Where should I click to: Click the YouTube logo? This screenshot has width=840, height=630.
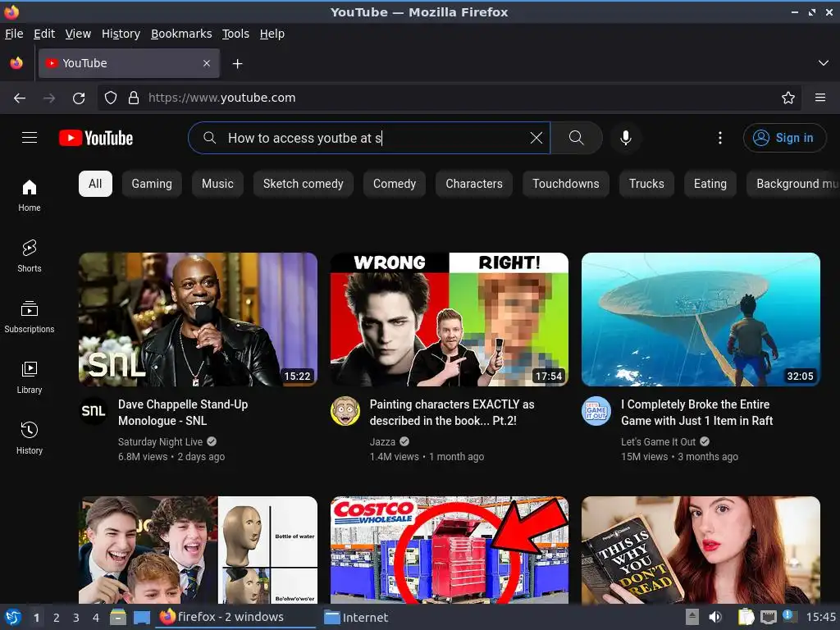pos(96,138)
